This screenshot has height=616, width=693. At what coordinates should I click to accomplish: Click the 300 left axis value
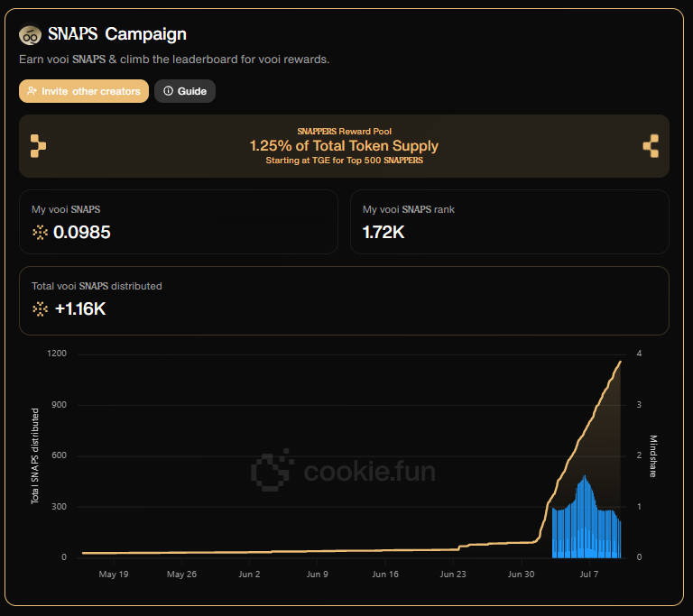(x=59, y=506)
